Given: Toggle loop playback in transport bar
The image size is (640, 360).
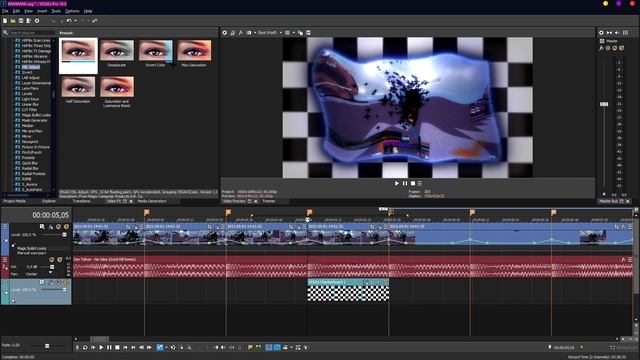Looking at the screenshot, I should point(85,347).
